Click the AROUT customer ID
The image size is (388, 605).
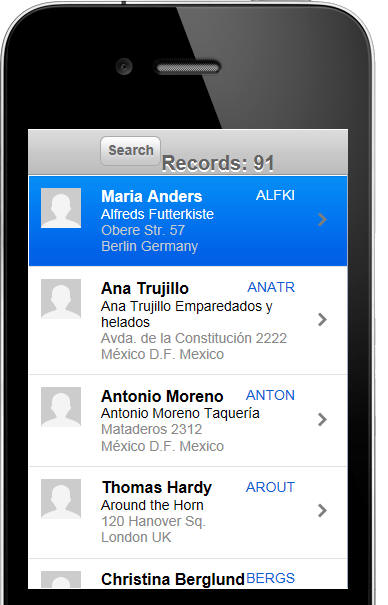coord(270,487)
